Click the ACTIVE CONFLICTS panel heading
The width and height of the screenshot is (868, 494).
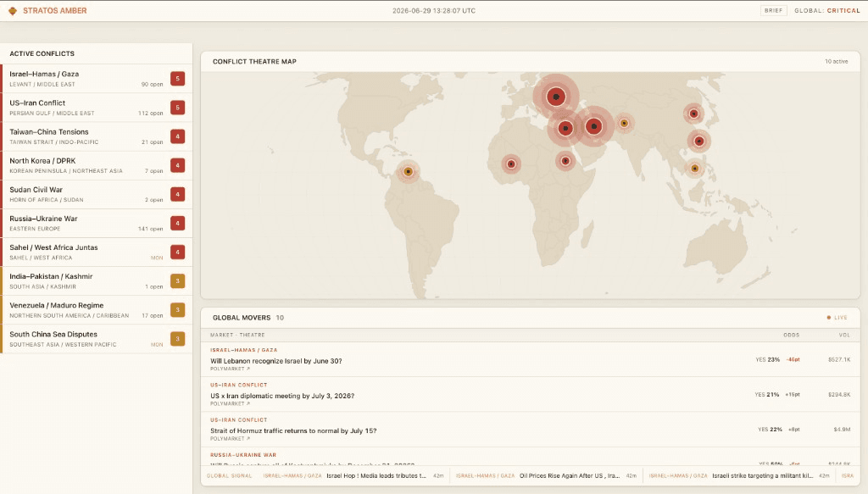click(x=42, y=53)
